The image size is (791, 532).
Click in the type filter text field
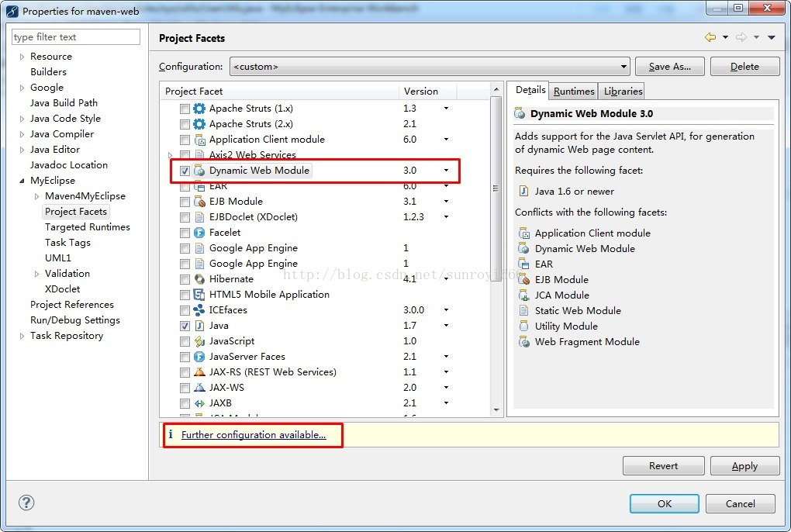[x=76, y=37]
